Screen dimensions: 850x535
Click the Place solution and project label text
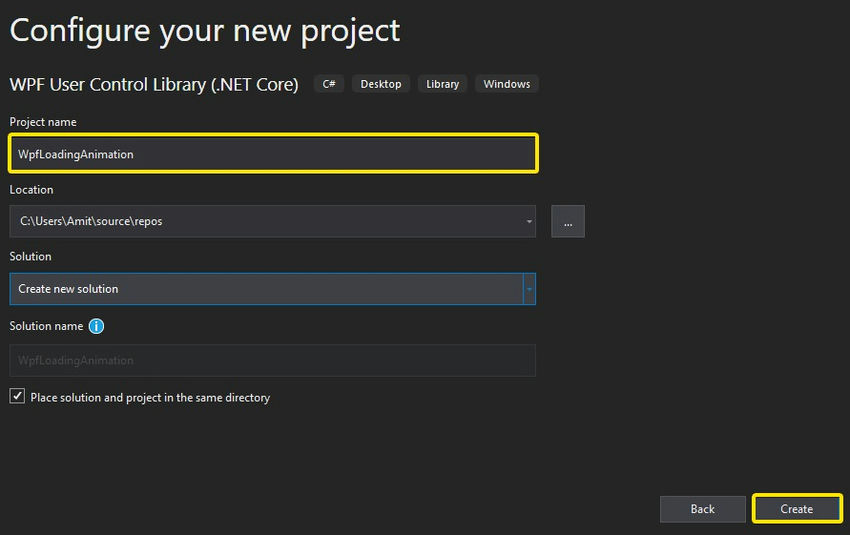tap(150, 398)
